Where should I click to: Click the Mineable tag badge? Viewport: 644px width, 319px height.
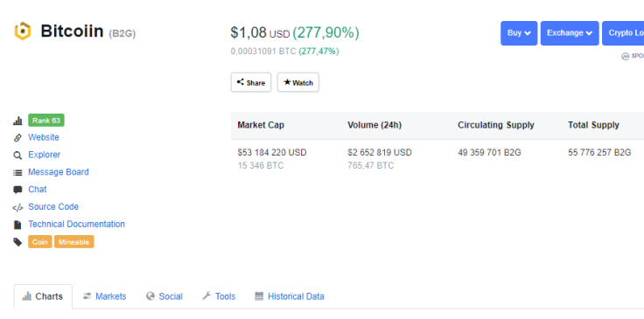click(x=73, y=242)
